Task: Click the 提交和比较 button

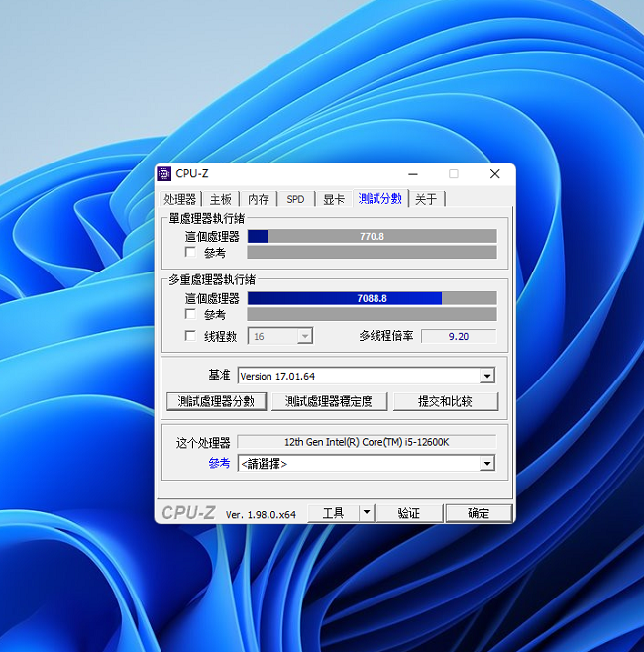Action: click(445, 401)
